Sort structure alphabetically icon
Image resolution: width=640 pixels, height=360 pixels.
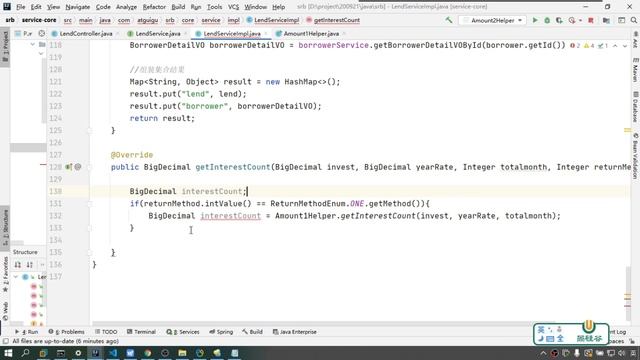[x=30, y=264]
